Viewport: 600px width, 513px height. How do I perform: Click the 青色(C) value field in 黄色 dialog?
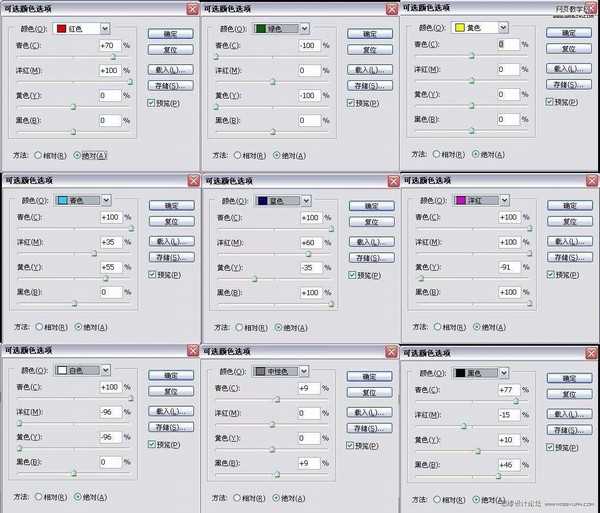click(509, 44)
